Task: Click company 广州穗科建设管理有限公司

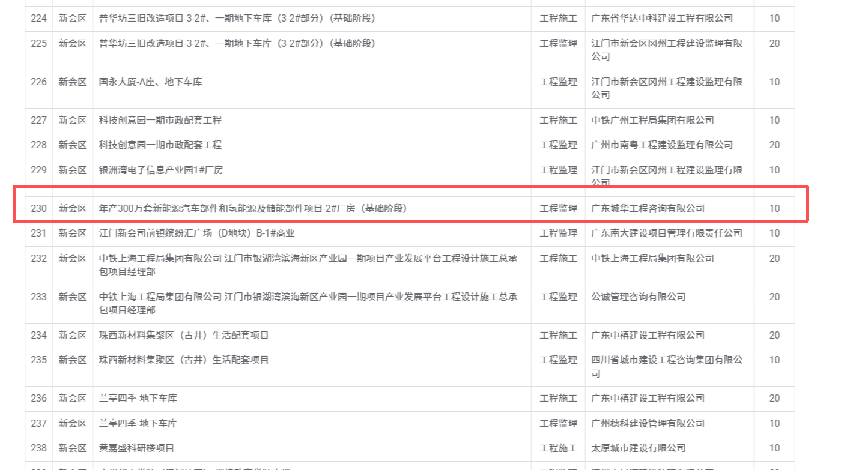Action: [648, 423]
